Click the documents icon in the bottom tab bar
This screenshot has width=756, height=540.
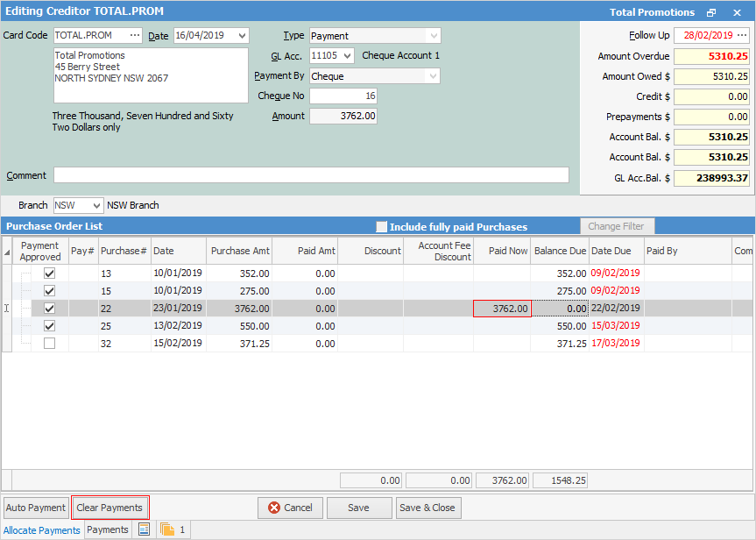pyautogui.click(x=166, y=529)
